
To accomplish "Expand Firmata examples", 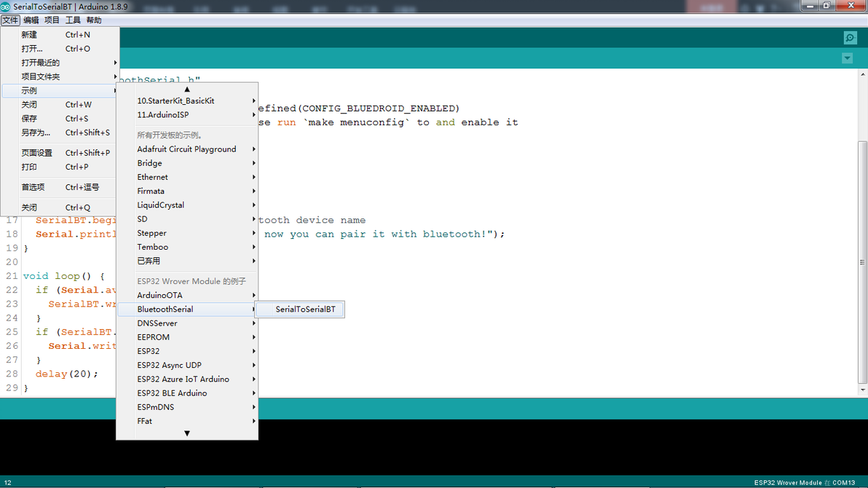I will (187, 191).
